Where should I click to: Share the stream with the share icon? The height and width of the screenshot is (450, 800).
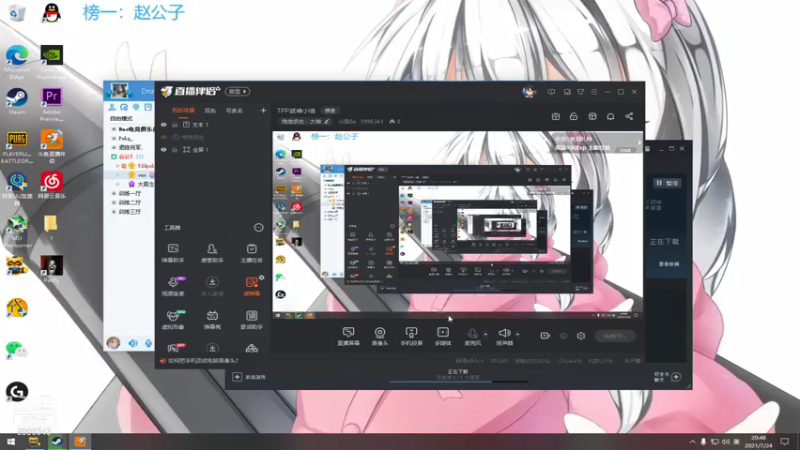629,116
